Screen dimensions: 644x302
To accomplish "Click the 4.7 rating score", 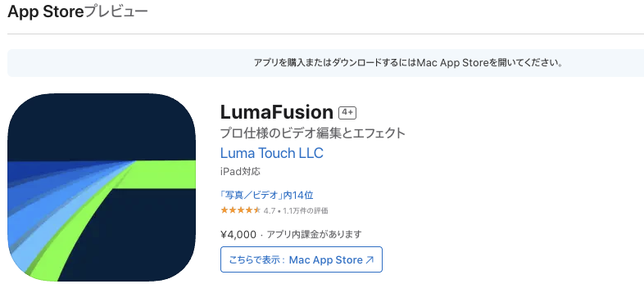I will (269, 211).
